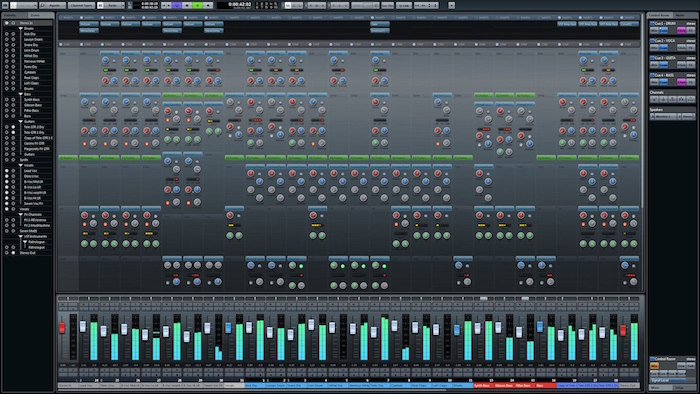
Task: Open the mixer configuration dropdown at top-left
Action: click(24, 5)
